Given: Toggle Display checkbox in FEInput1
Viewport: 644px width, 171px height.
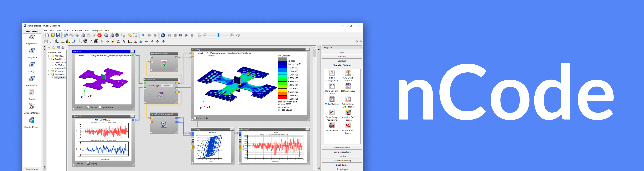Looking at the screenshot, I should (x=88, y=107).
